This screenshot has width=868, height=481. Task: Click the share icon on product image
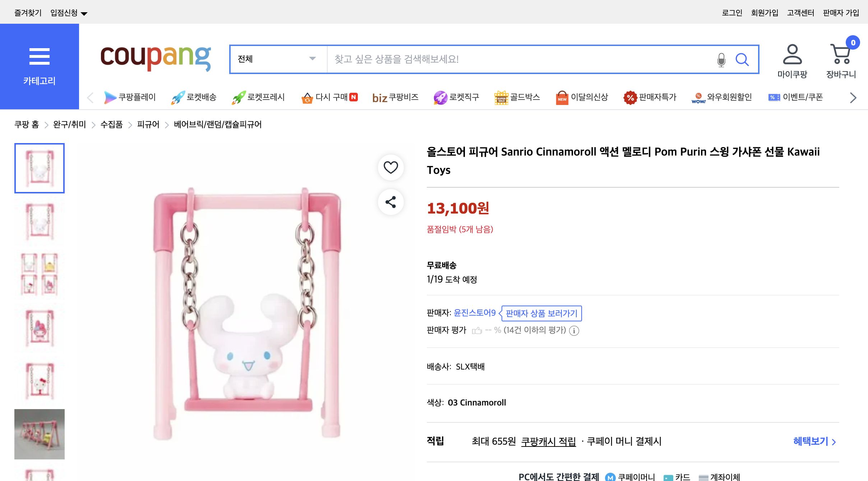[391, 202]
